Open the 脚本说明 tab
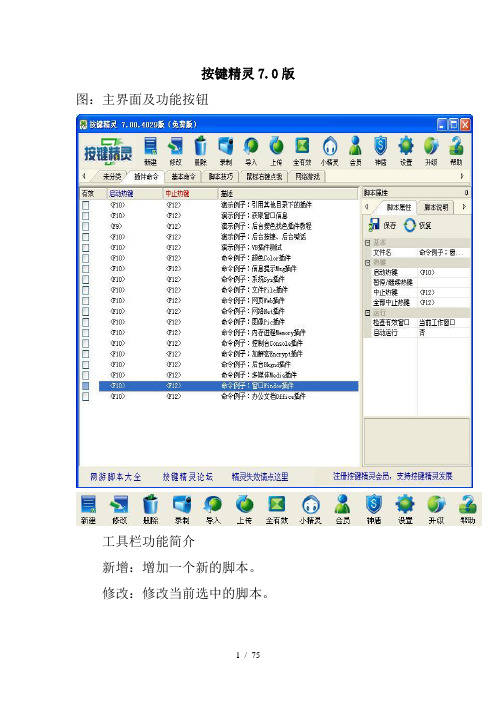This screenshot has width=496, height=702. (436, 208)
